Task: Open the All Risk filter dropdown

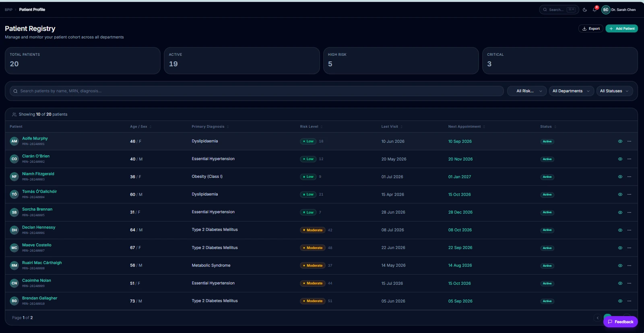Action: point(527,91)
